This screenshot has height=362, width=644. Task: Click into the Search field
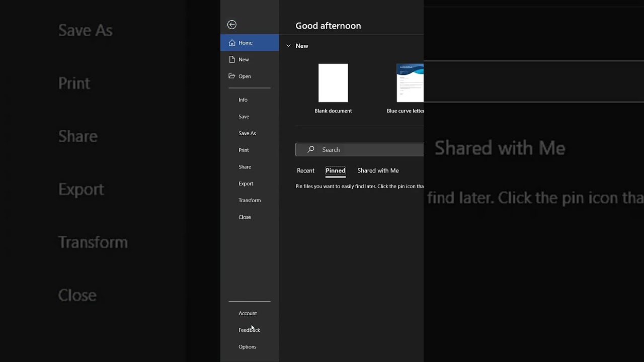360,149
